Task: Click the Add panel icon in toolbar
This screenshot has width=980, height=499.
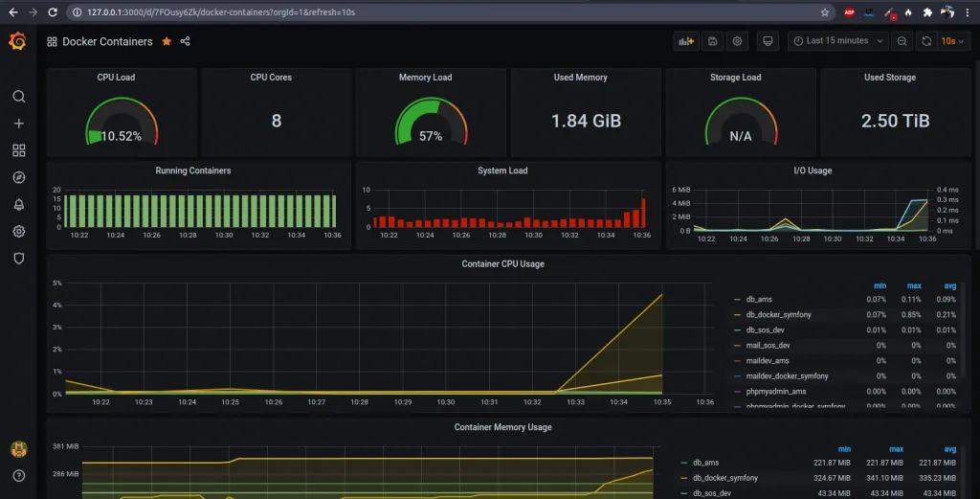Action: pos(685,41)
